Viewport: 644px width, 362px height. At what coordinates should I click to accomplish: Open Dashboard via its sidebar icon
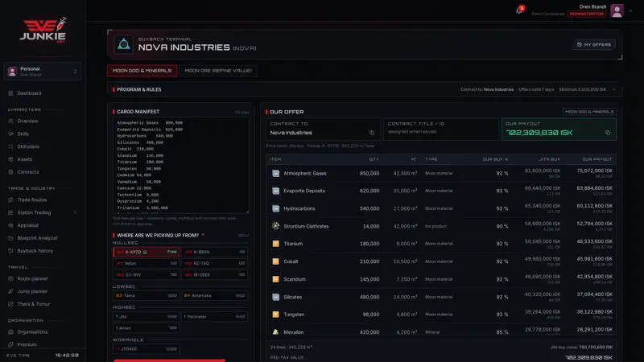[x=10, y=93]
